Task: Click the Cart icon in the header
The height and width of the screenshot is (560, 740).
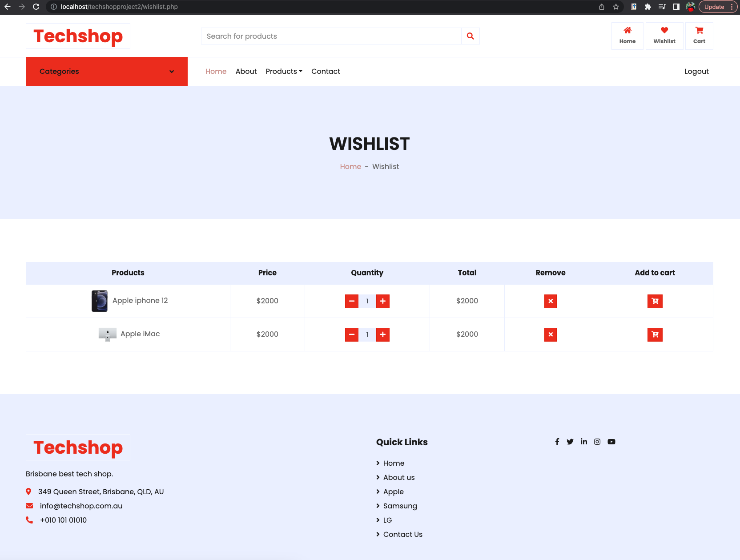Action: 699,35
